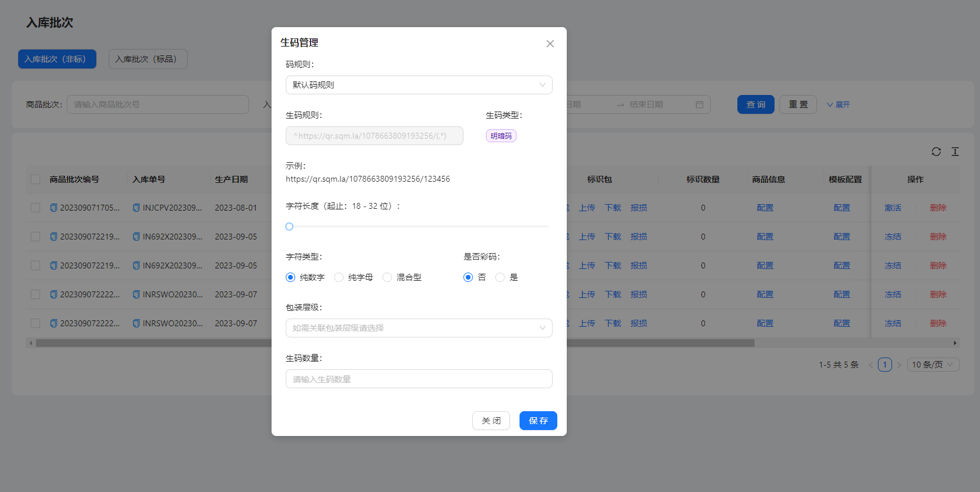
Task: Click the 字符长度 slider handle
Action: (x=289, y=227)
